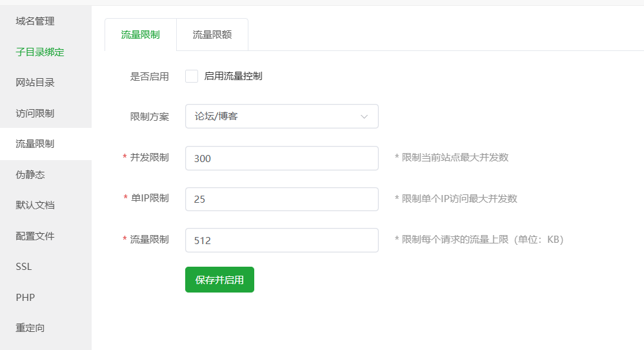Go to 网站目录 section
The width and height of the screenshot is (644, 350).
pyautogui.click(x=35, y=83)
